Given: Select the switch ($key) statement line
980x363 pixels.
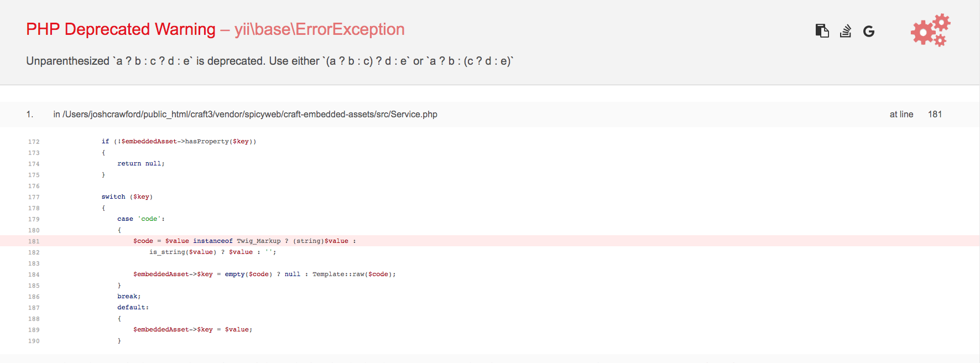Looking at the screenshot, I should (x=127, y=196).
